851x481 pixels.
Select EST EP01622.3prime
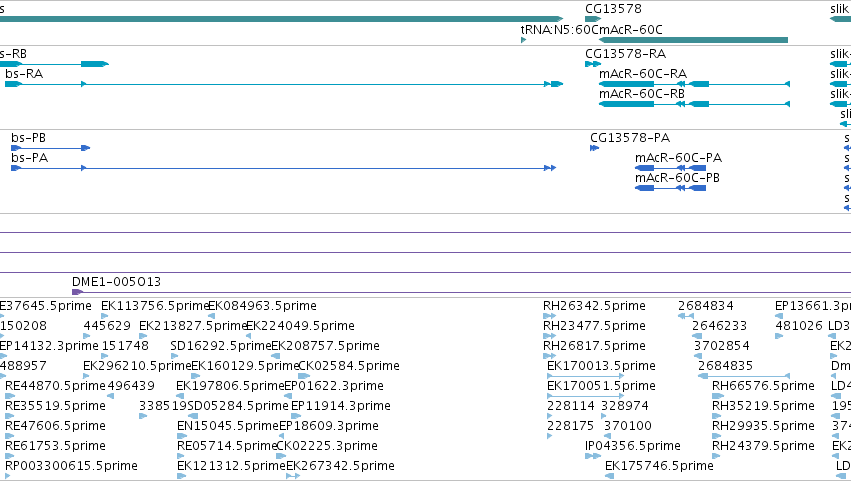point(334,386)
